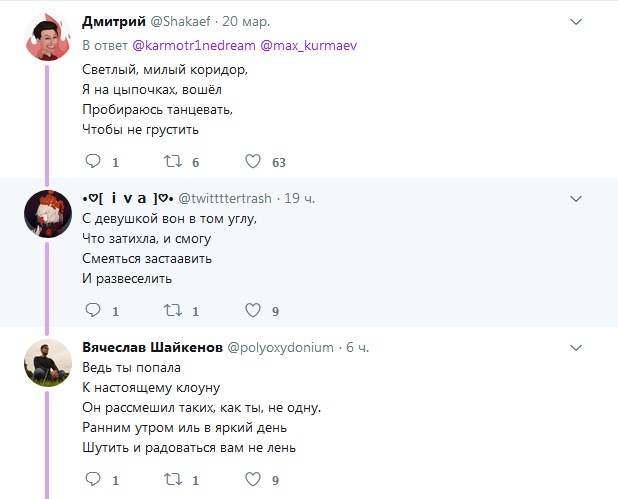
Task: Open chevron menu on Вячеслав Шайкенов's tweet
Action: tap(576, 348)
